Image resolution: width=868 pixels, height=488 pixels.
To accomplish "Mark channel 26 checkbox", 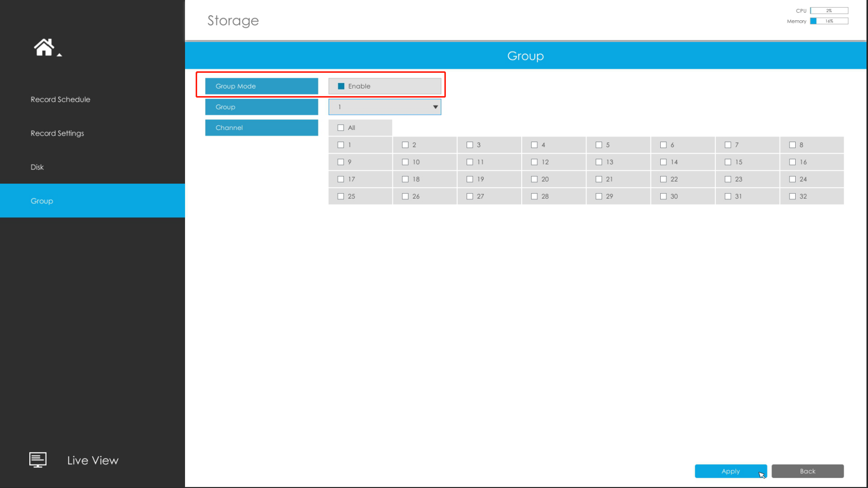I will (405, 197).
